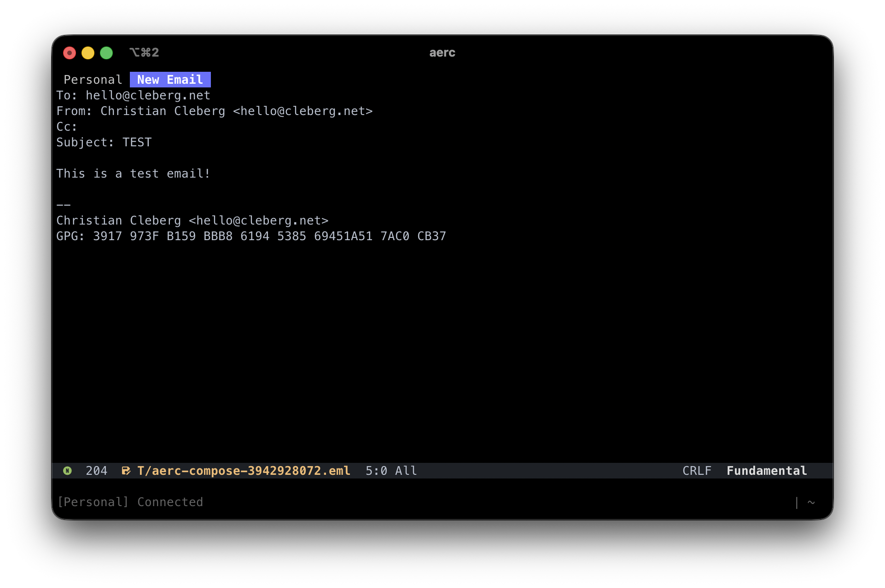This screenshot has width=885, height=588.
Task: Click the GPG fingerprint line
Action: [x=251, y=236]
